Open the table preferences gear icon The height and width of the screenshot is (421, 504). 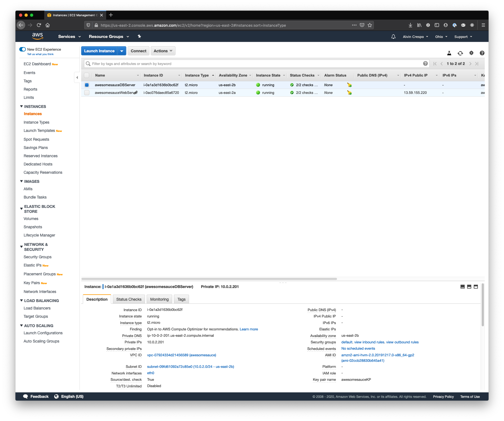pyautogui.click(x=471, y=53)
